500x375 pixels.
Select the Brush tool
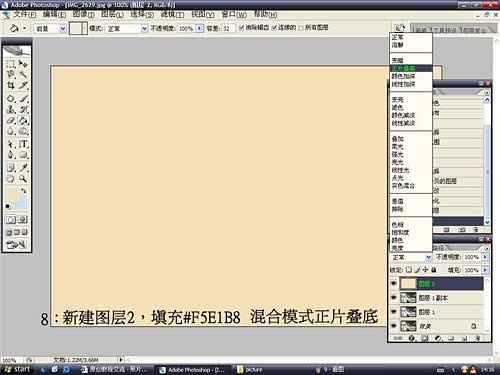point(23,99)
